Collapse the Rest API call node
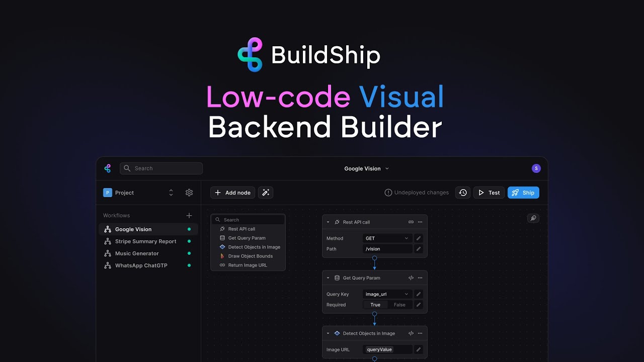This screenshot has height=362, width=644. point(328,222)
